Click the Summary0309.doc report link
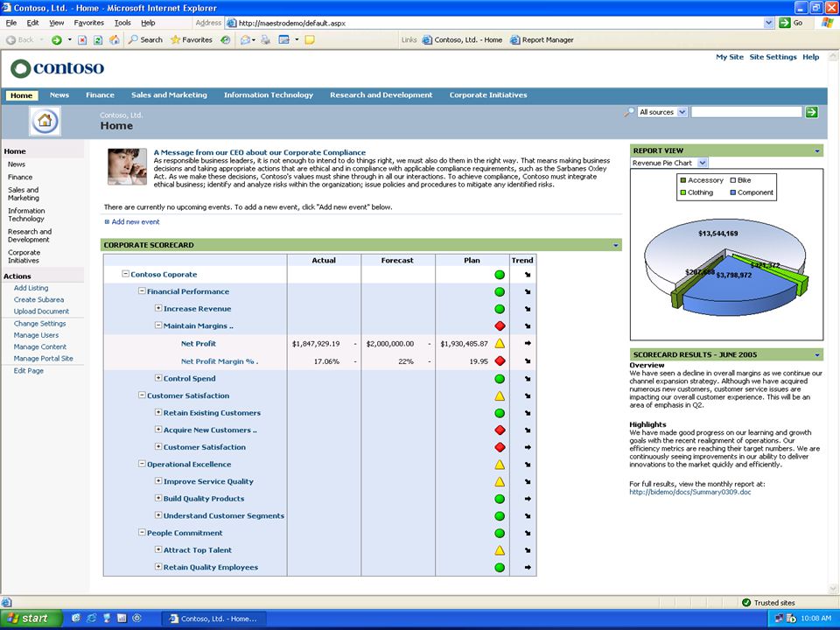Screen dimensions: 840x630 point(690,492)
